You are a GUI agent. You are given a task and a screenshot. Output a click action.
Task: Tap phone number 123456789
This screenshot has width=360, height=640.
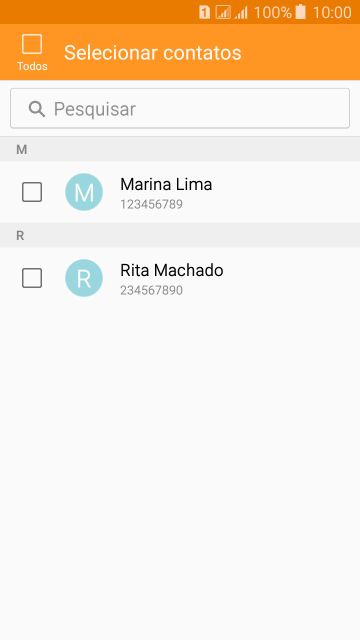pos(151,204)
